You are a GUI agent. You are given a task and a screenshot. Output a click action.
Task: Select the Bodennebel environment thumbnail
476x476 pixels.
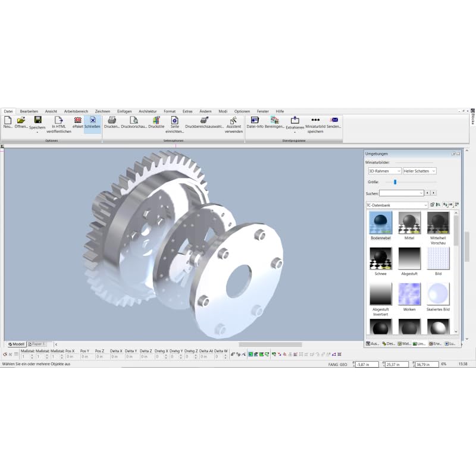pos(381,223)
